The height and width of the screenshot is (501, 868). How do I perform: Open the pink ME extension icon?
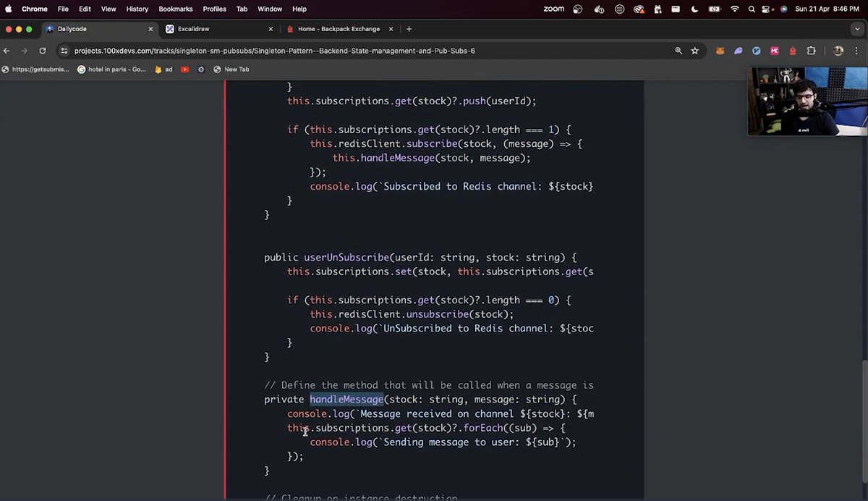point(775,51)
